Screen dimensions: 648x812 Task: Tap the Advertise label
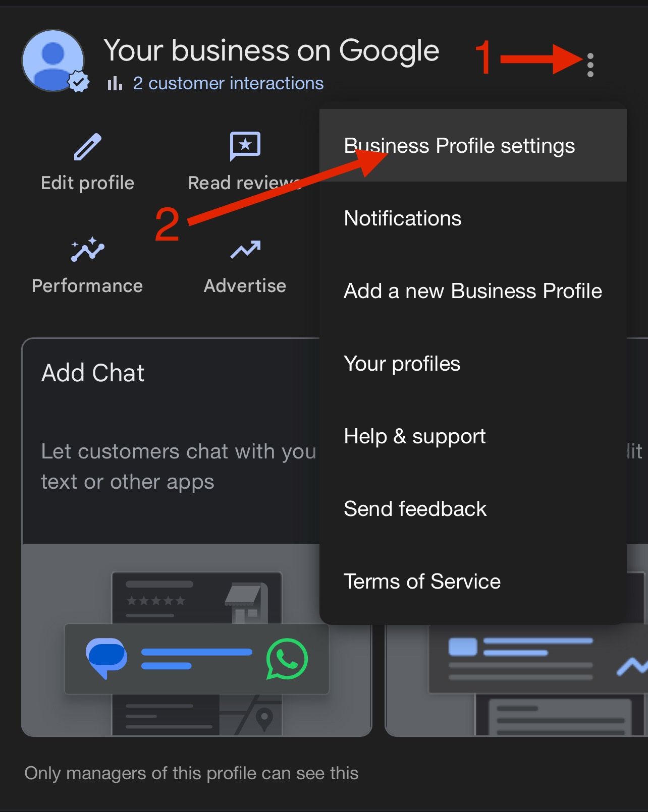coord(245,286)
